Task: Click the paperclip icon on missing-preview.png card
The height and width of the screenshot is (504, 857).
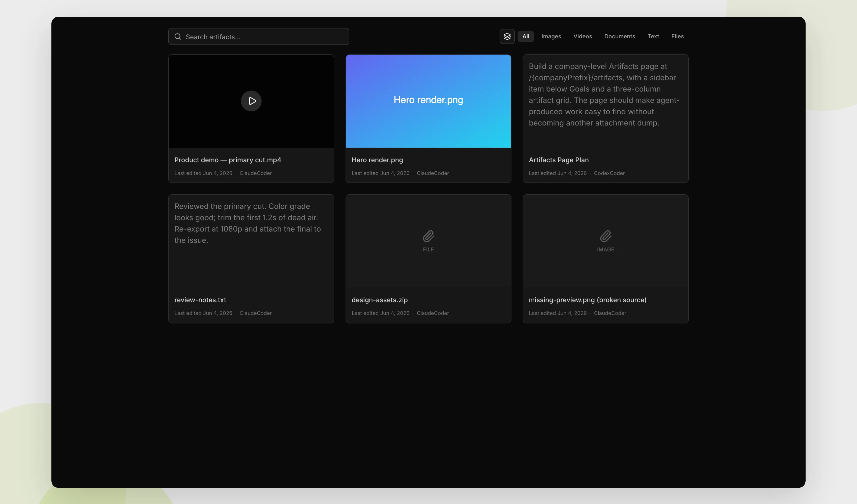Action: pos(605,236)
